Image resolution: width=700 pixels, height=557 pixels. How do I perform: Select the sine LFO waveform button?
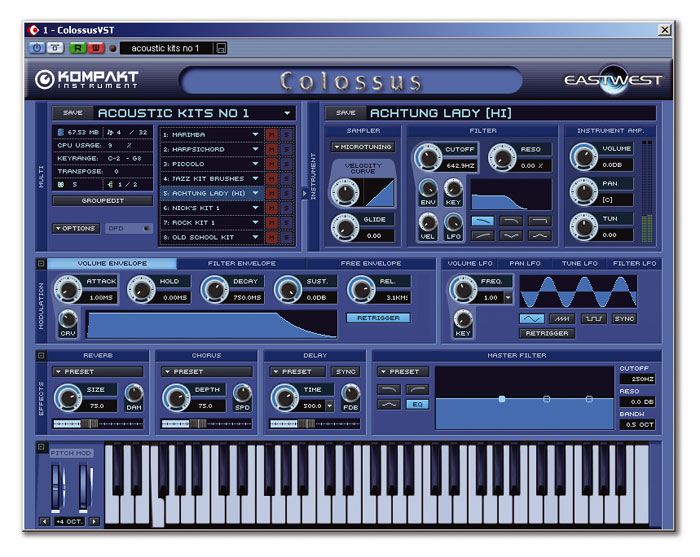[x=532, y=319]
